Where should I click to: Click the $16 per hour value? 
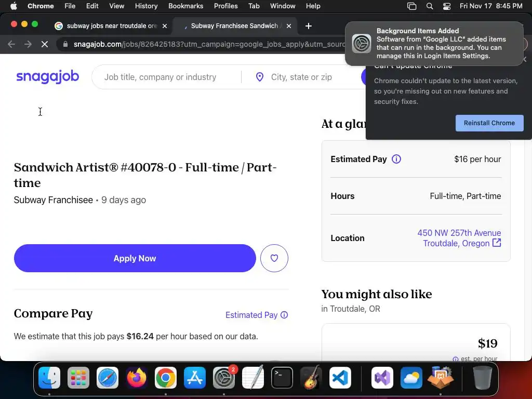pos(477,159)
